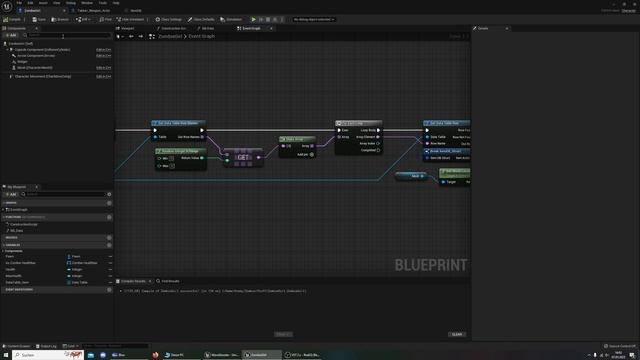This screenshot has width=640, height=360.
Task: Open the Edit menu
Action: pos(30,3)
